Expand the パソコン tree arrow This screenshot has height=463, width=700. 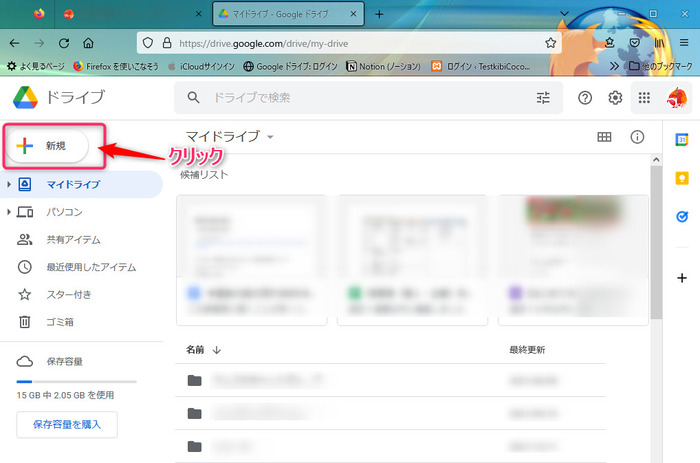[x=8, y=212]
